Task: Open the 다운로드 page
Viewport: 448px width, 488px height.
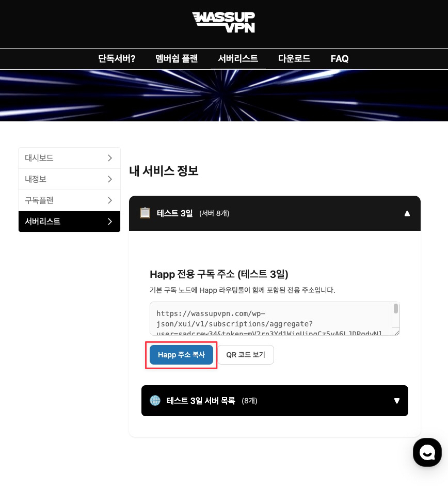Action: 294,58
